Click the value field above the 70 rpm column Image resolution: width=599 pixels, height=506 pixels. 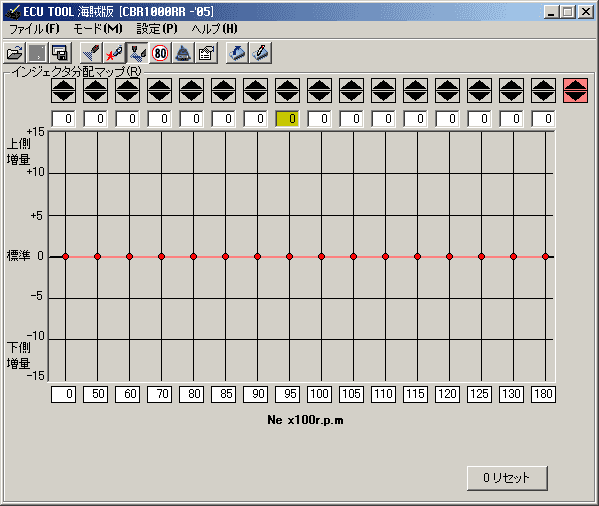point(160,119)
